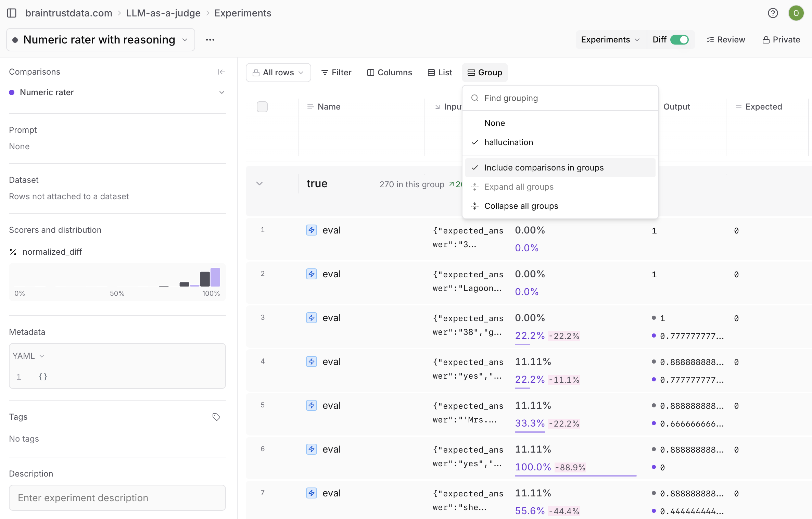Check the select-all rows checkbox
Image resolution: width=812 pixels, height=519 pixels.
click(262, 107)
